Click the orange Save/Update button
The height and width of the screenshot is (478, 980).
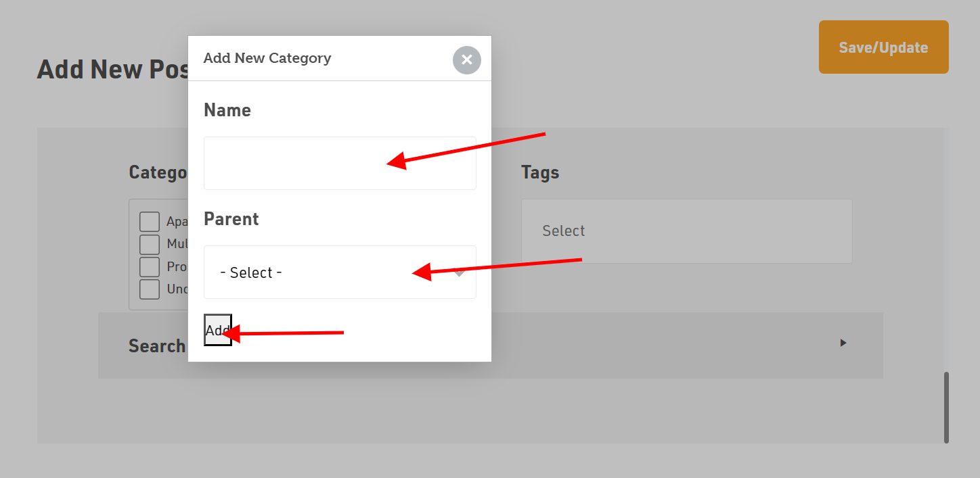883,47
